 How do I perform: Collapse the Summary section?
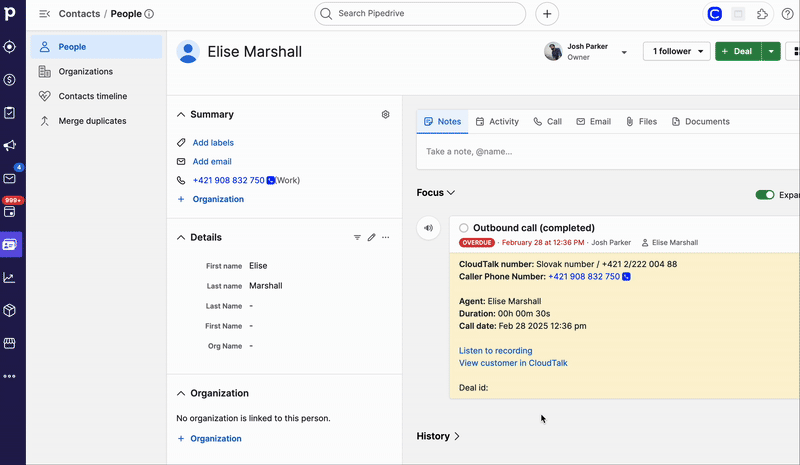[x=181, y=115]
